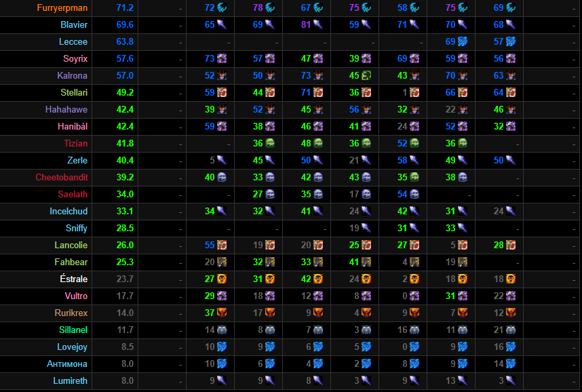The image size is (582, 392).
Task: Click Leccee's average value 63.8
Action: 125,41
